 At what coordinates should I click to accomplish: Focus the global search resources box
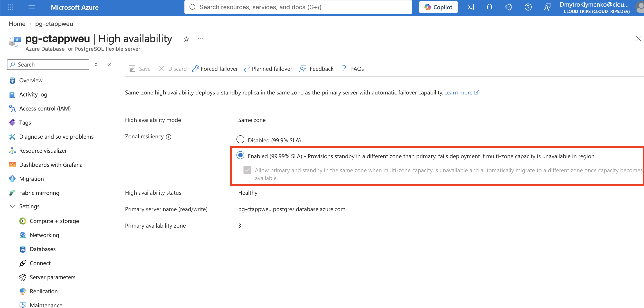click(298, 7)
